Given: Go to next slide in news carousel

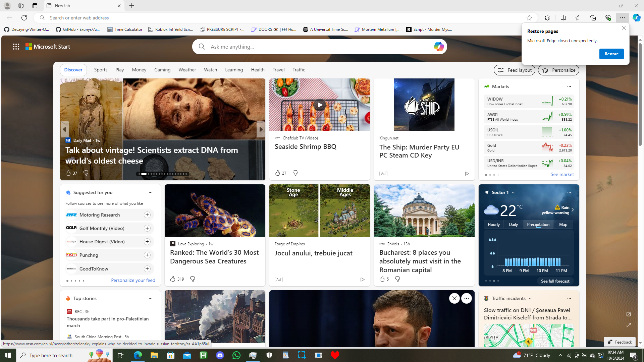Looking at the screenshot, I should click(x=260, y=129).
